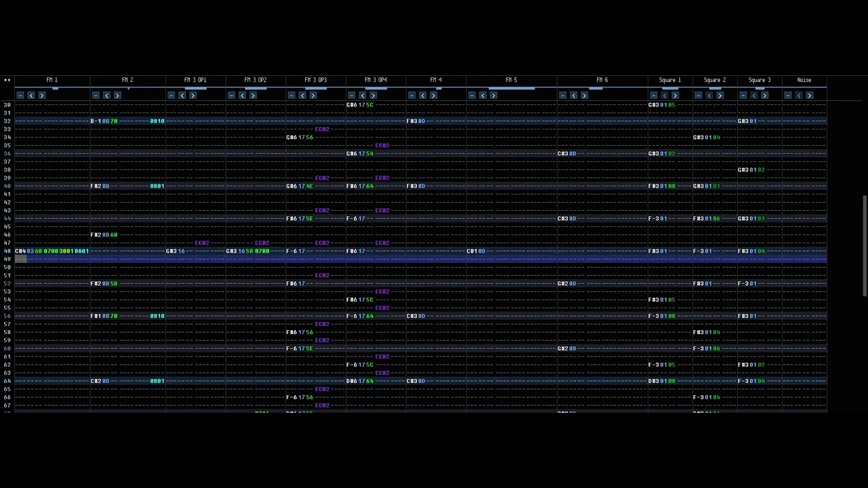Select the EC02 effect in FM 3 OP1 row 47
This screenshot has height=488, width=868.
click(x=202, y=243)
